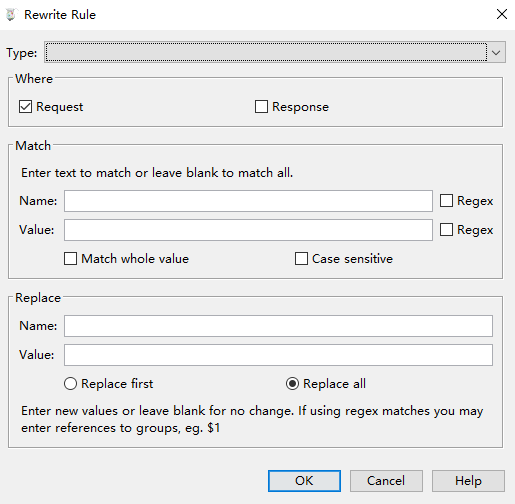Tick the Match whole value checkbox
Screen dimensions: 515x504
(70, 259)
